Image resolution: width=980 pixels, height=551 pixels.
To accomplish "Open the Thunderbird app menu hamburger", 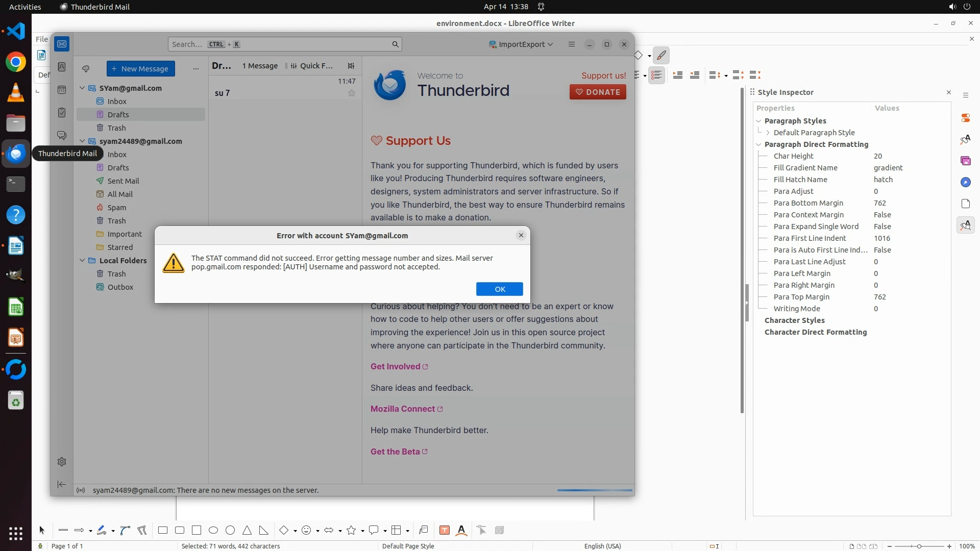I will tap(571, 44).
